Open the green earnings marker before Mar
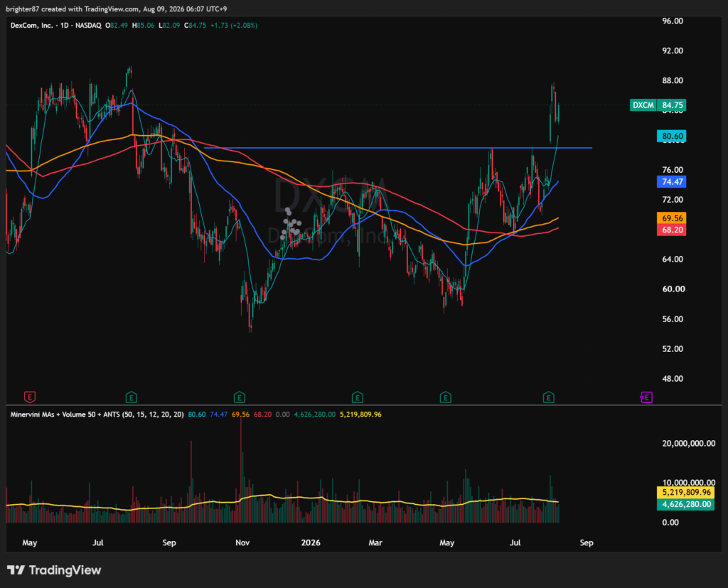The height and width of the screenshot is (588, 728). (x=357, y=397)
